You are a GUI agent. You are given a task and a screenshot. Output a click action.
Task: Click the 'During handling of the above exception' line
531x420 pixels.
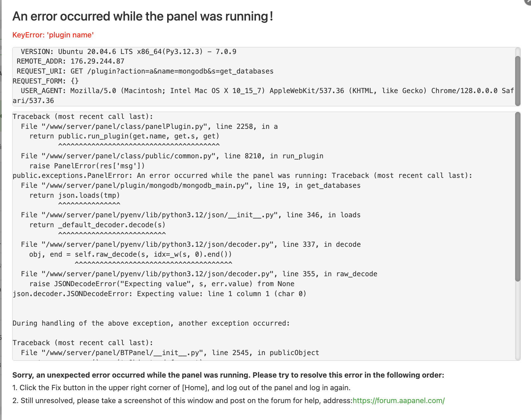tap(151, 323)
